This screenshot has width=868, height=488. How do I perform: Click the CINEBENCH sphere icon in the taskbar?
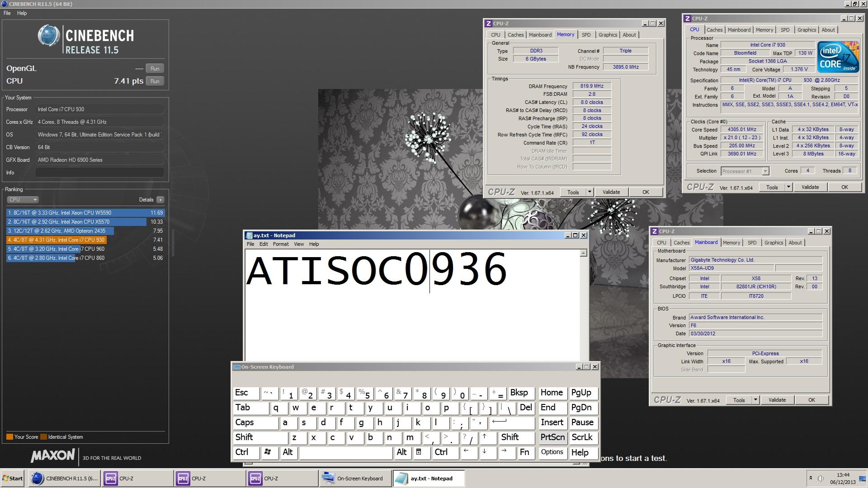tap(38, 479)
